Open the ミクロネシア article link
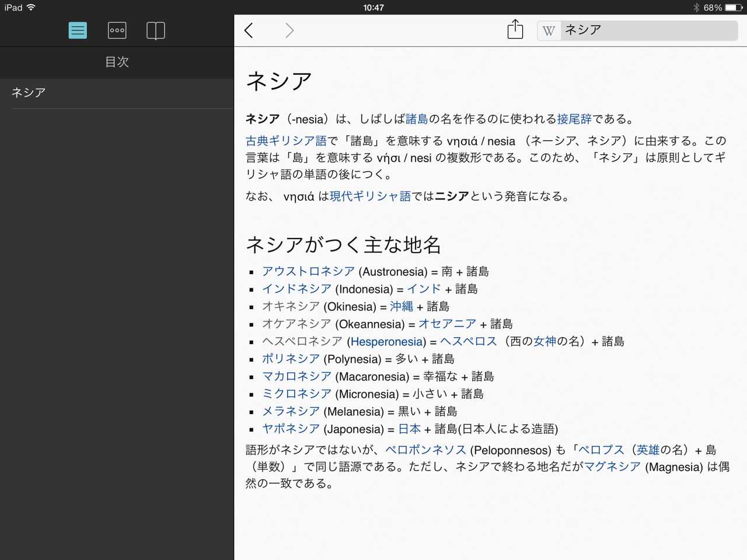747x560 pixels. click(x=296, y=394)
